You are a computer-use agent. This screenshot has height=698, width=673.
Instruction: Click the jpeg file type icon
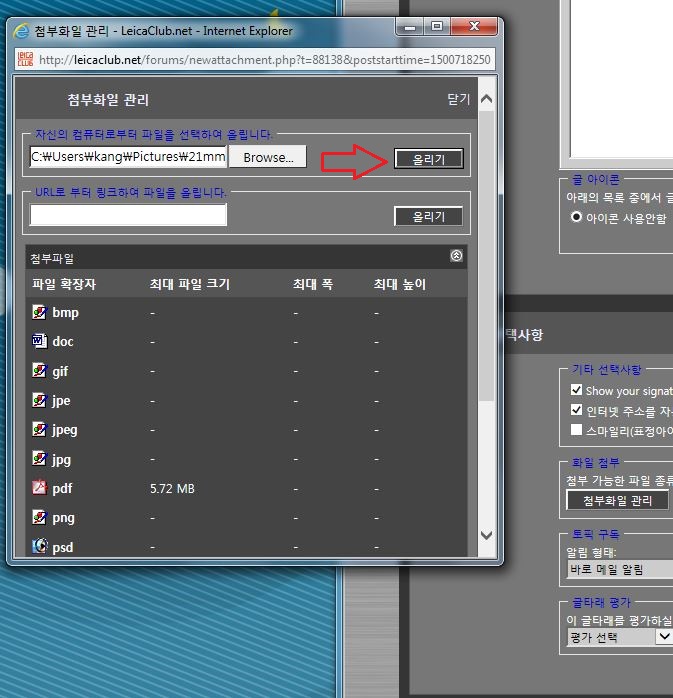point(40,429)
